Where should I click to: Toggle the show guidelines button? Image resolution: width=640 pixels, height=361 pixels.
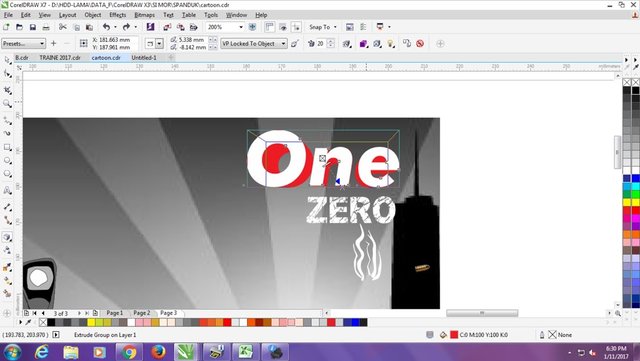(x=296, y=27)
